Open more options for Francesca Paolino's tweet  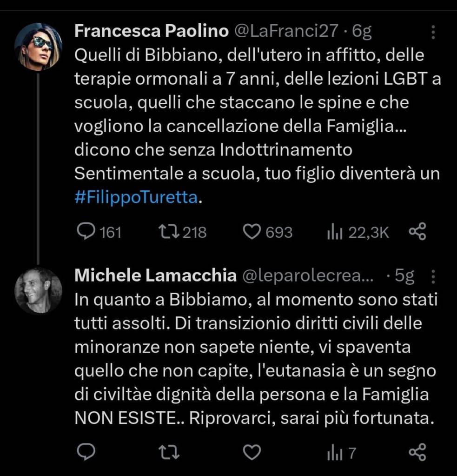point(433,32)
